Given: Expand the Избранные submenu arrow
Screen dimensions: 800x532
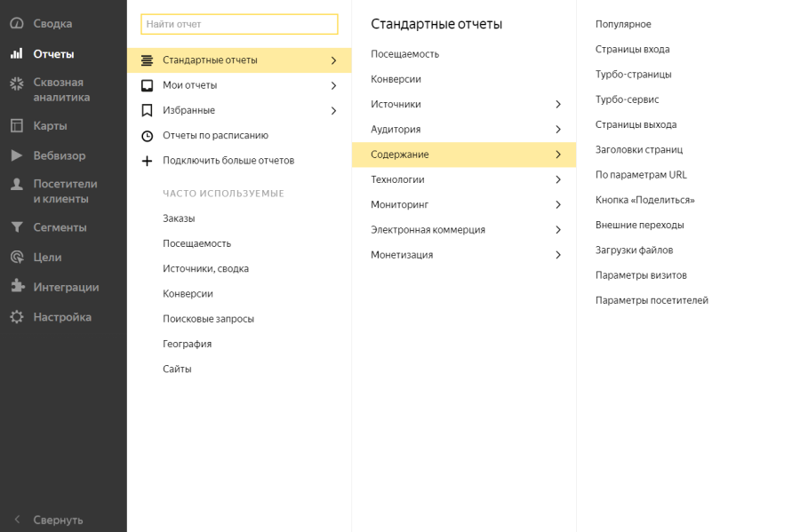Looking at the screenshot, I should 333,111.
